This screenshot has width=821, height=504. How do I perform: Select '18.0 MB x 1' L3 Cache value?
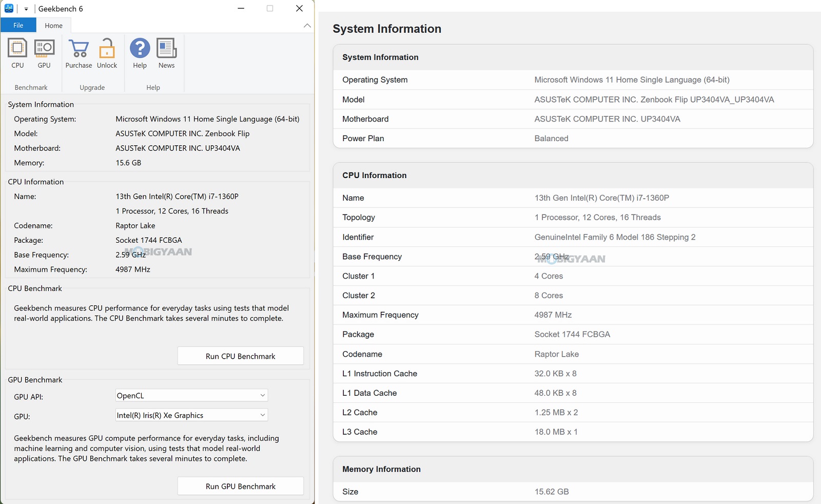point(556,432)
